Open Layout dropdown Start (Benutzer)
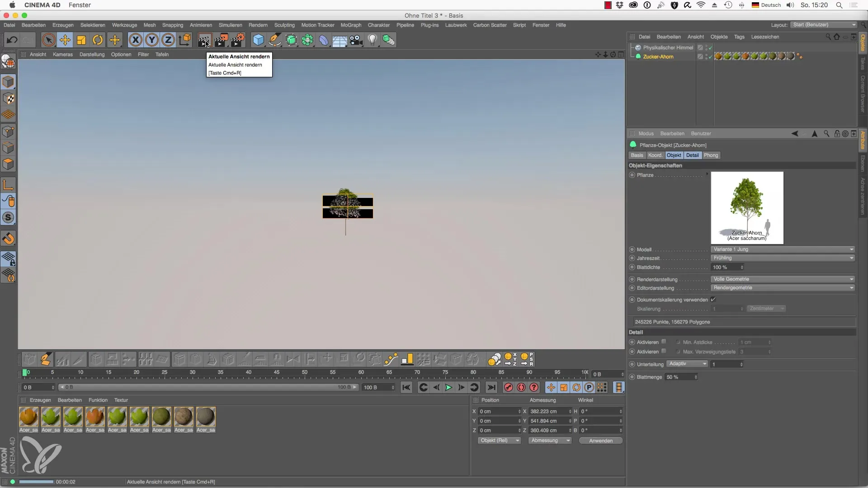The image size is (868, 488). pos(824,25)
